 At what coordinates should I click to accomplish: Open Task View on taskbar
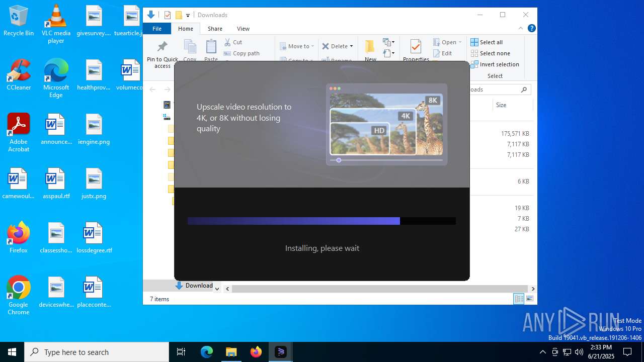pos(181,352)
